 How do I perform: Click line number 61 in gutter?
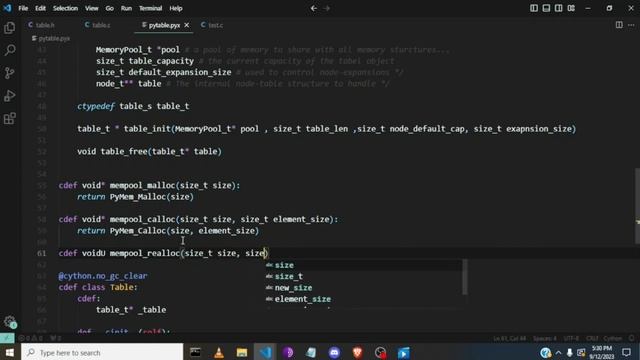(x=42, y=253)
